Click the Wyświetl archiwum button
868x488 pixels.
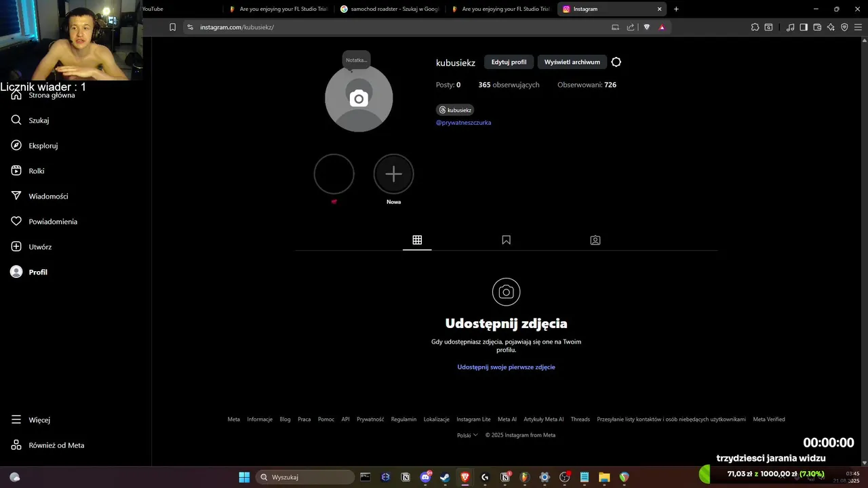(572, 62)
